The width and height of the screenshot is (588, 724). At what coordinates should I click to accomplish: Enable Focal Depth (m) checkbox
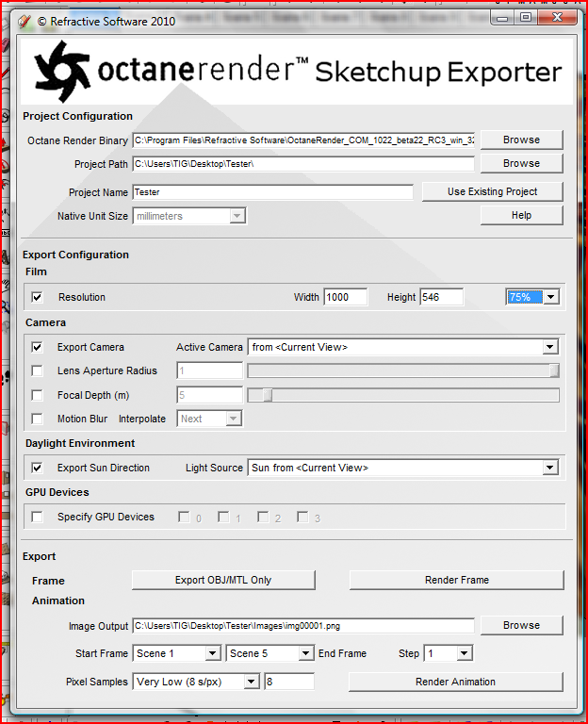(x=38, y=395)
